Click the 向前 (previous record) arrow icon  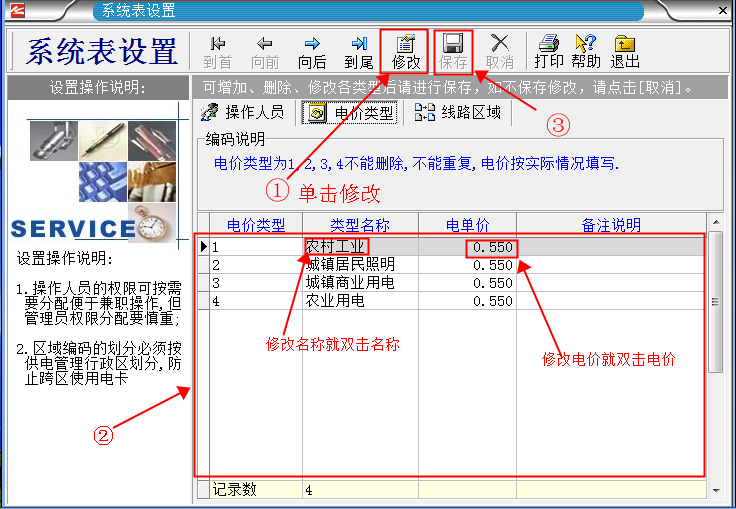pyautogui.click(x=265, y=51)
